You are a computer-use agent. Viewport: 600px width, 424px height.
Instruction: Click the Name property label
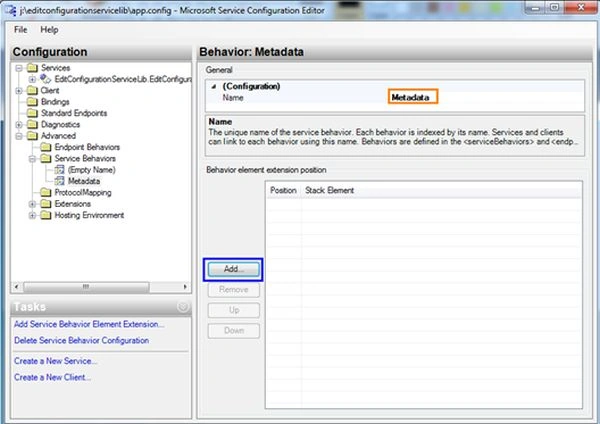tap(233, 98)
